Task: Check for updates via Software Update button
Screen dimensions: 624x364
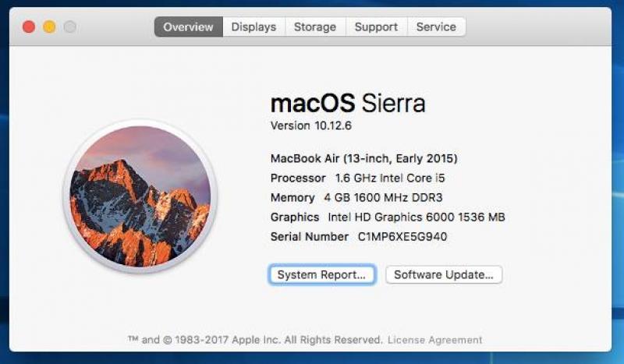Action: 444,275
